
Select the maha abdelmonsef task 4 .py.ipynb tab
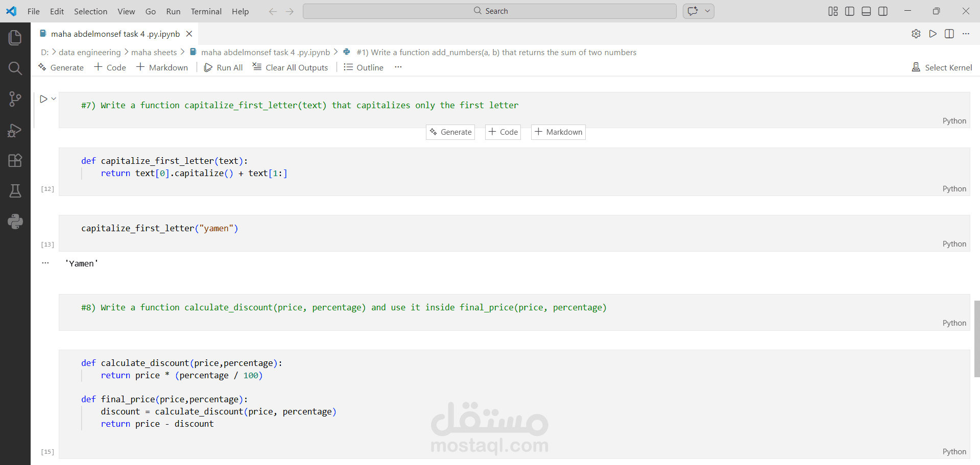pyautogui.click(x=115, y=34)
